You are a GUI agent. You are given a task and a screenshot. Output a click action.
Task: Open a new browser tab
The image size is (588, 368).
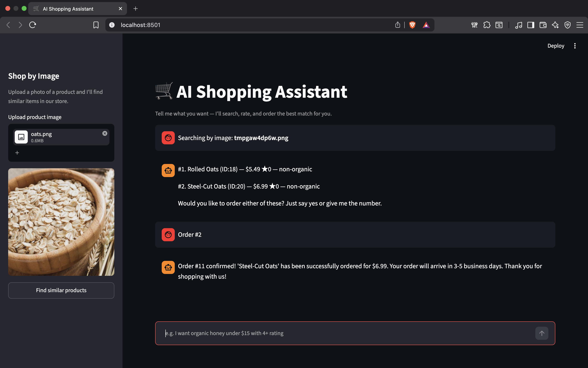click(x=136, y=9)
